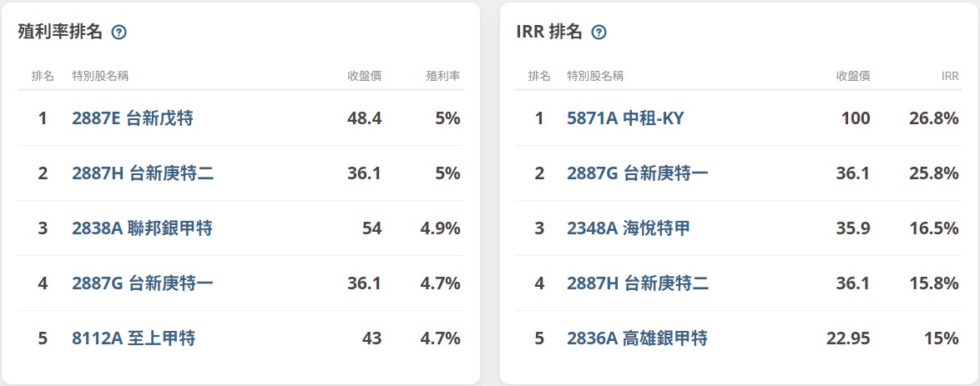
Task: Select 15.8% IRR value
Action: 933,283
